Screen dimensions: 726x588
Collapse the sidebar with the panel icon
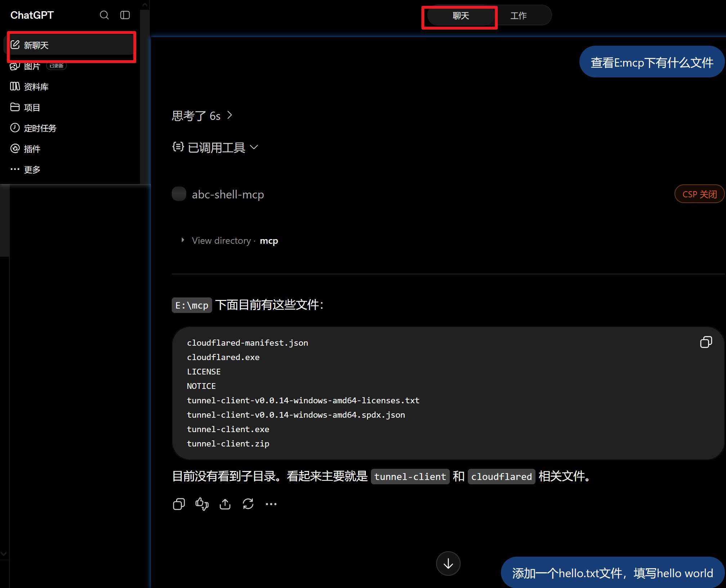125,15
